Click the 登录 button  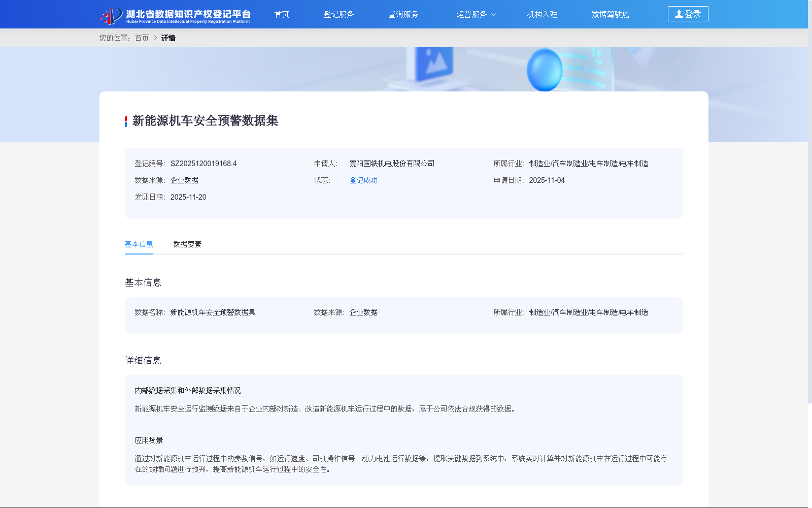pyautogui.click(x=688, y=14)
